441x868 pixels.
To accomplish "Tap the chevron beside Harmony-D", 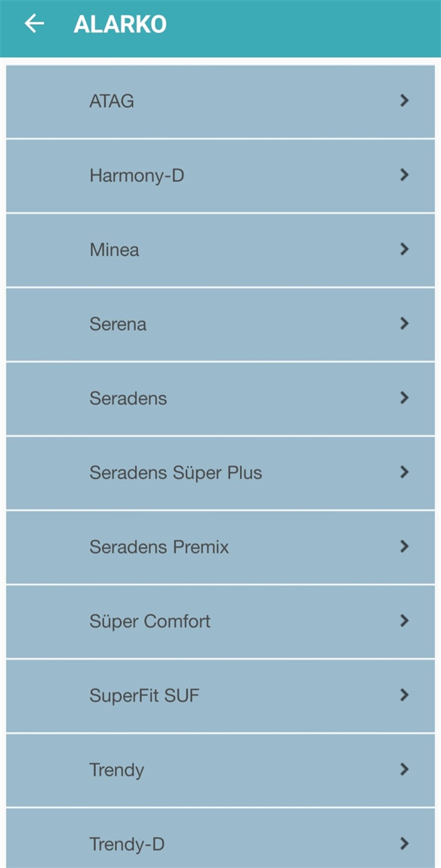I will [404, 175].
